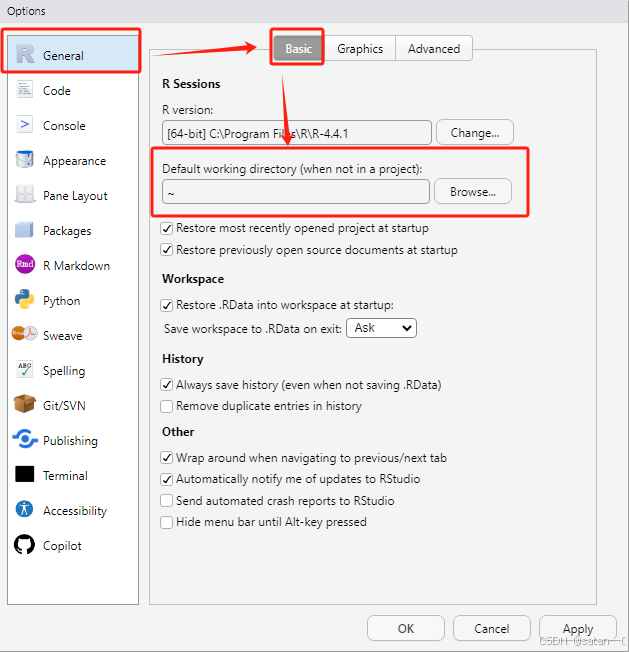Select Git/SVN text label in list
This screenshot has height=652, width=629.
64,405
